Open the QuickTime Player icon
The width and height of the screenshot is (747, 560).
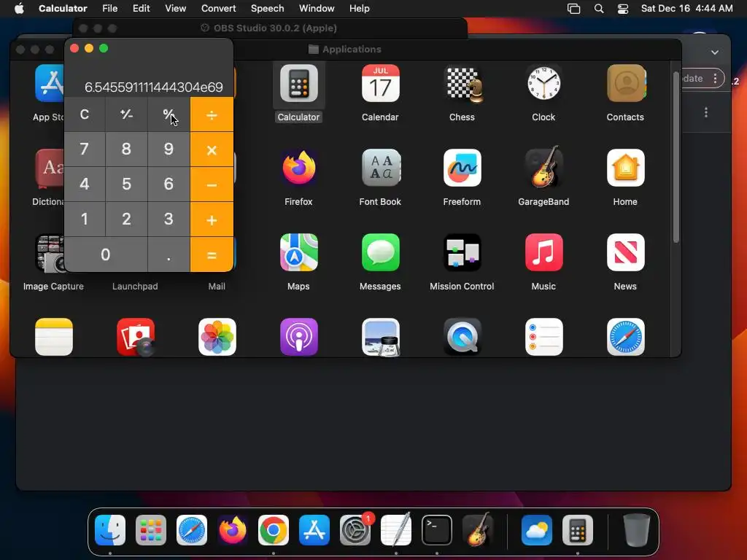click(x=462, y=337)
